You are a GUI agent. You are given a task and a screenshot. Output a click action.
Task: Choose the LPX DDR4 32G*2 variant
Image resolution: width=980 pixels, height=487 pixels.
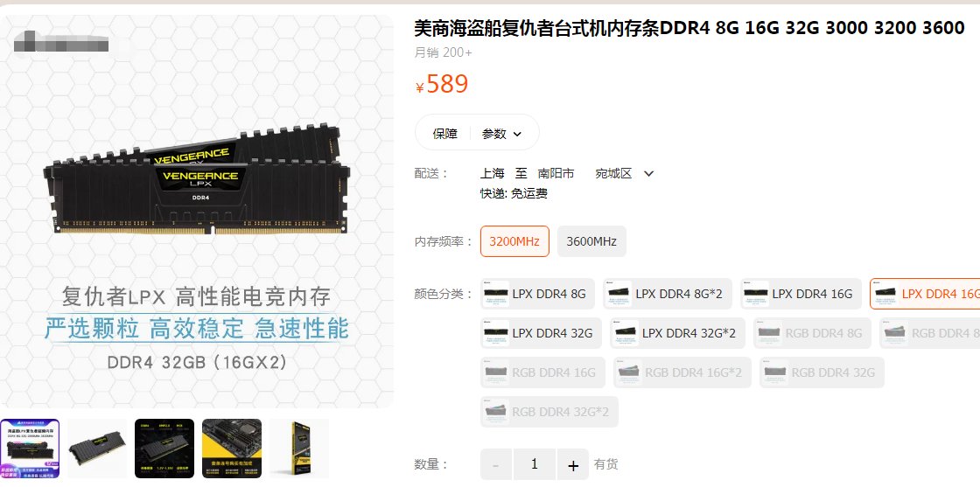click(x=677, y=333)
